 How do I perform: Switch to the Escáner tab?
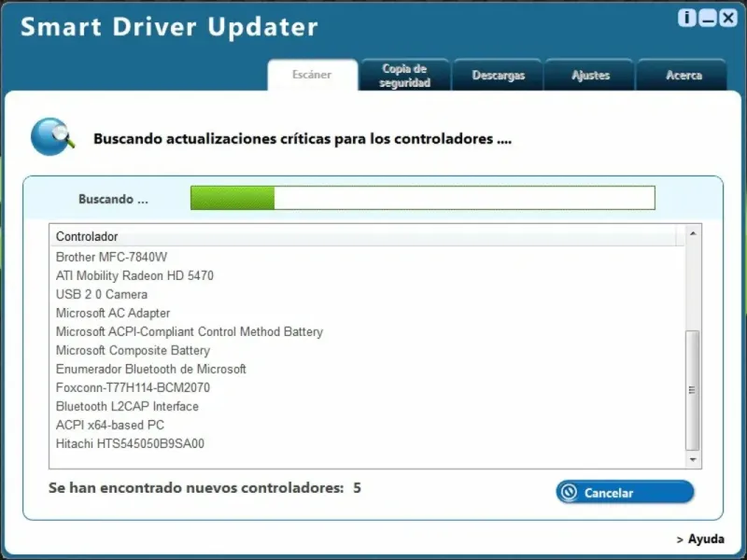312,75
